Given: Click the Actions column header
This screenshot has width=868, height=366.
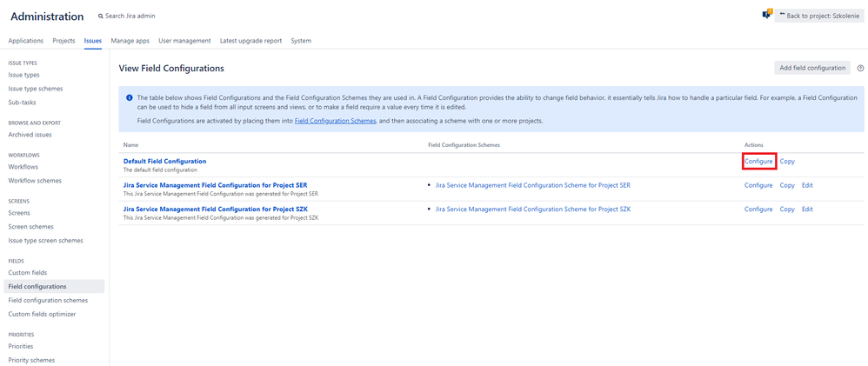Looking at the screenshot, I should pyautogui.click(x=753, y=144).
